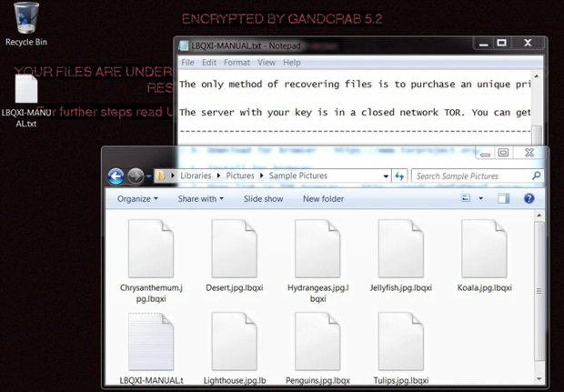Click the Explorer scrollbar down arrow

[x=539, y=379]
